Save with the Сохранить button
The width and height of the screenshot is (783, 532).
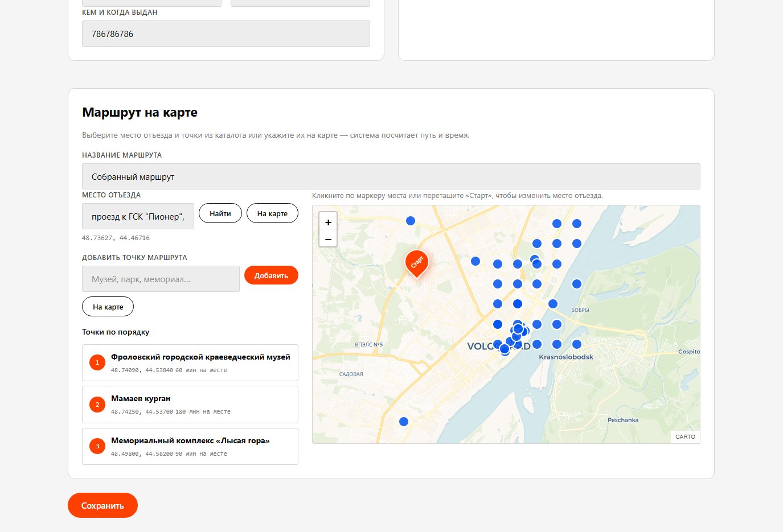tap(103, 505)
